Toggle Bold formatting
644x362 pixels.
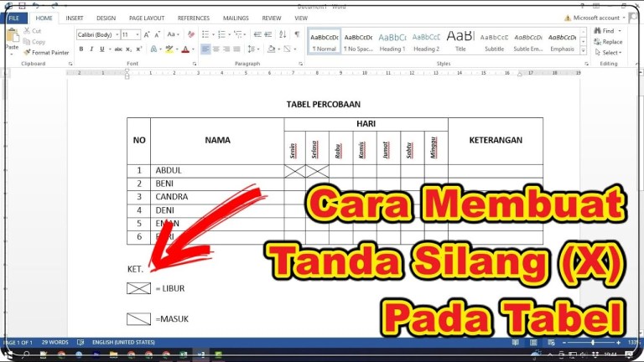point(81,49)
